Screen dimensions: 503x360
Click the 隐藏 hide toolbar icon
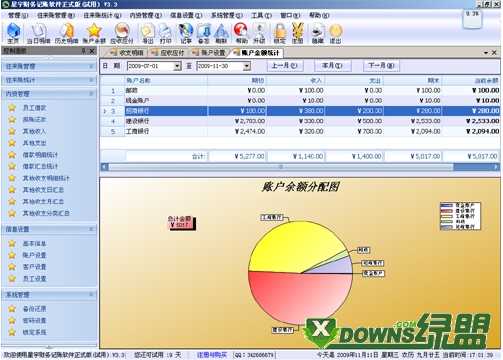[318, 33]
